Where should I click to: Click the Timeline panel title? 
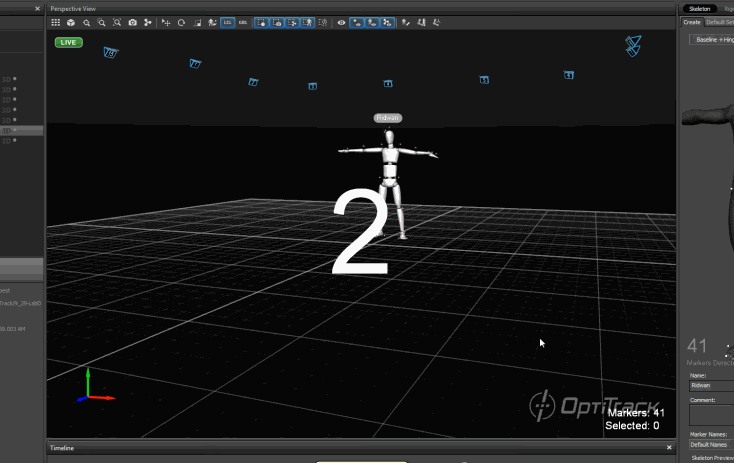pyautogui.click(x=62, y=448)
